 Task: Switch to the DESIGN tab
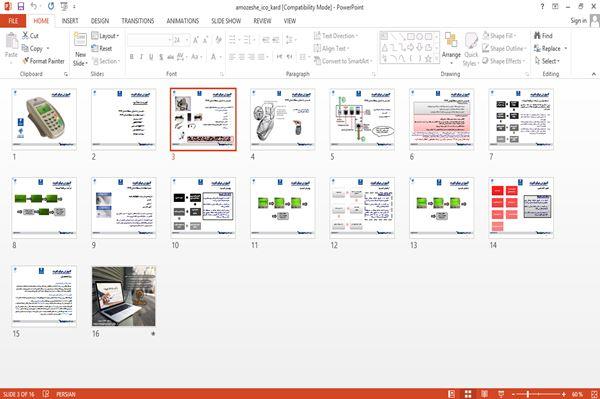pyautogui.click(x=100, y=21)
